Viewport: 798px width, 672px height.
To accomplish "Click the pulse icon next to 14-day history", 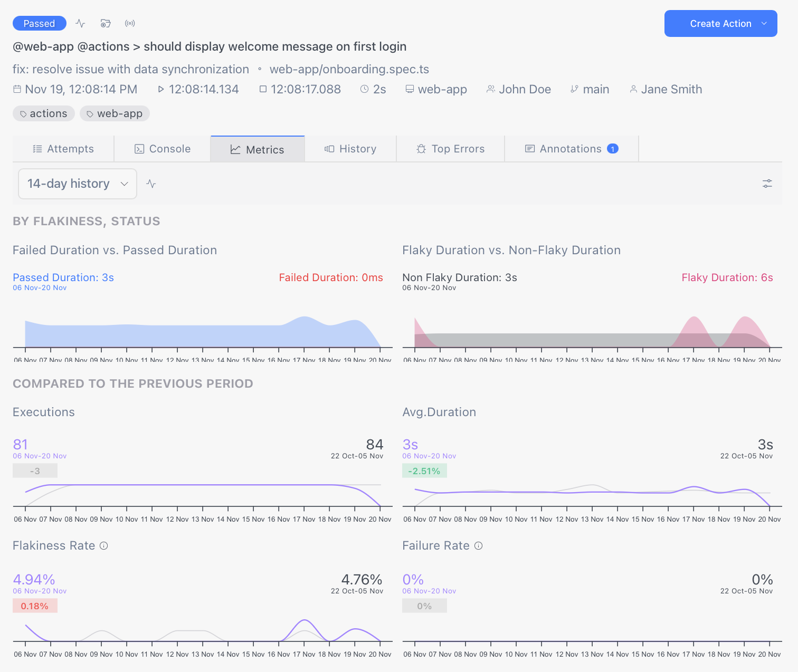I will pos(151,184).
